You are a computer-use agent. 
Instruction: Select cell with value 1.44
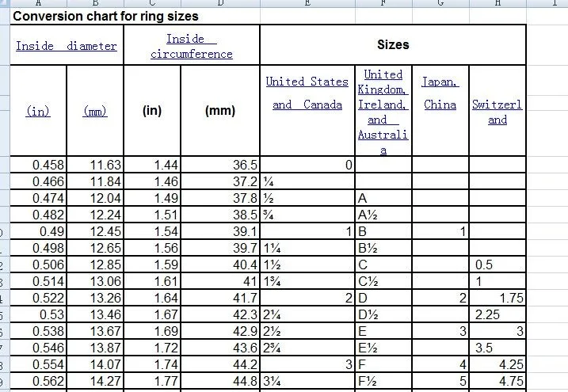click(152, 165)
